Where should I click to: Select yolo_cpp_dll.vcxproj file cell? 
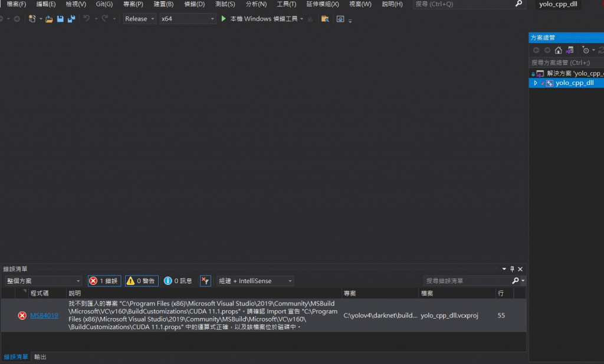click(x=449, y=316)
